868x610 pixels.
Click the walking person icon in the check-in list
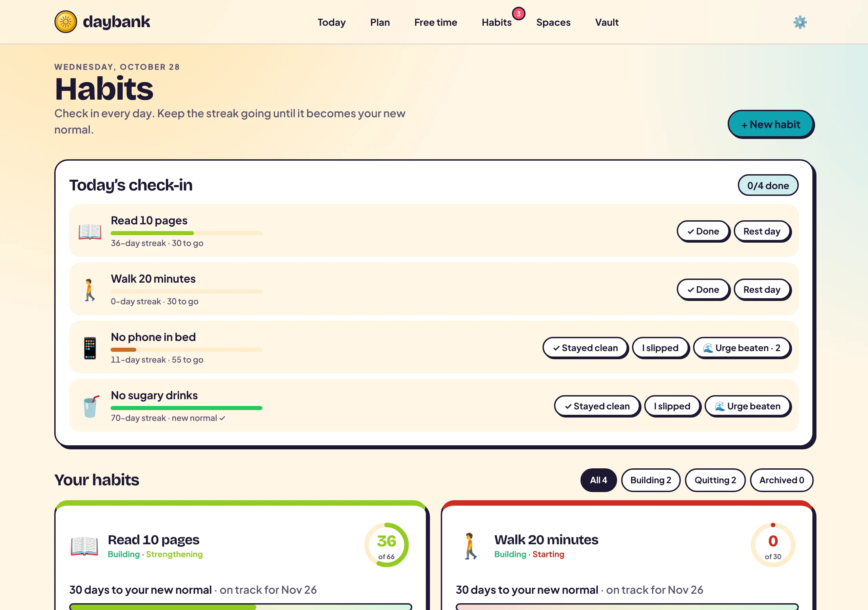pyautogui.click(x=89, y=290)
